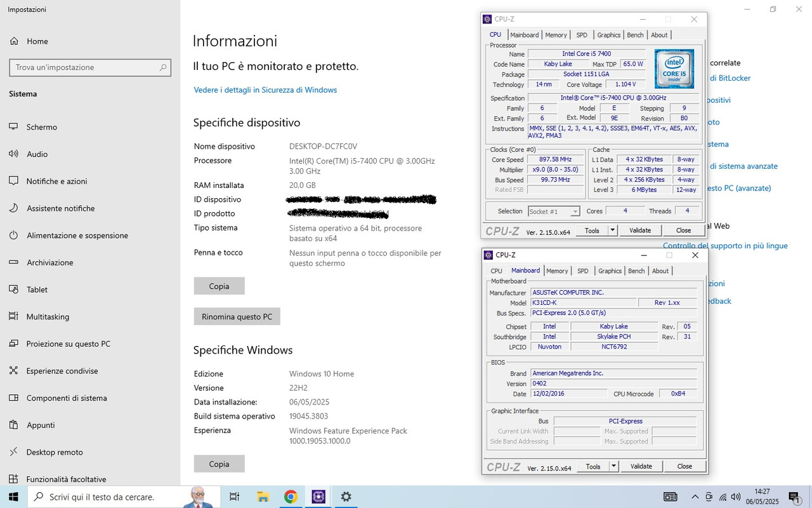Open the notification center icon
The width and height of the screenshot is (812, 508).
pos(794,497)
